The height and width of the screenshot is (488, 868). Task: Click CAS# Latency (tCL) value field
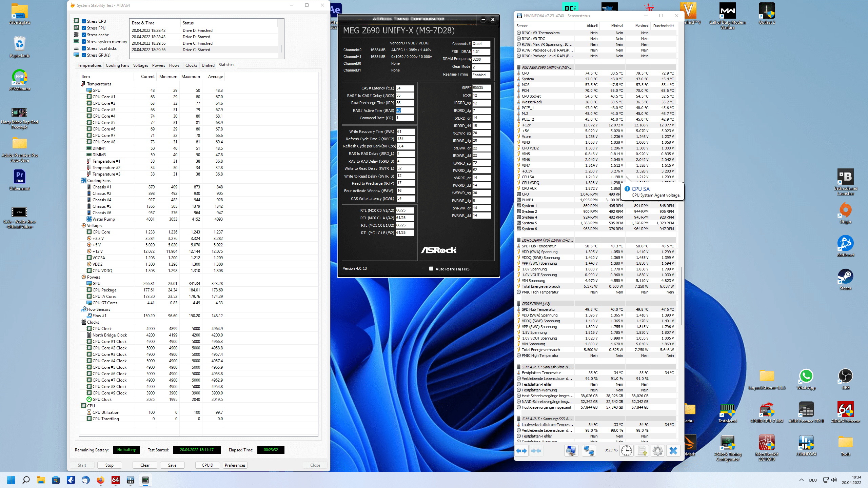click(405, 88)
